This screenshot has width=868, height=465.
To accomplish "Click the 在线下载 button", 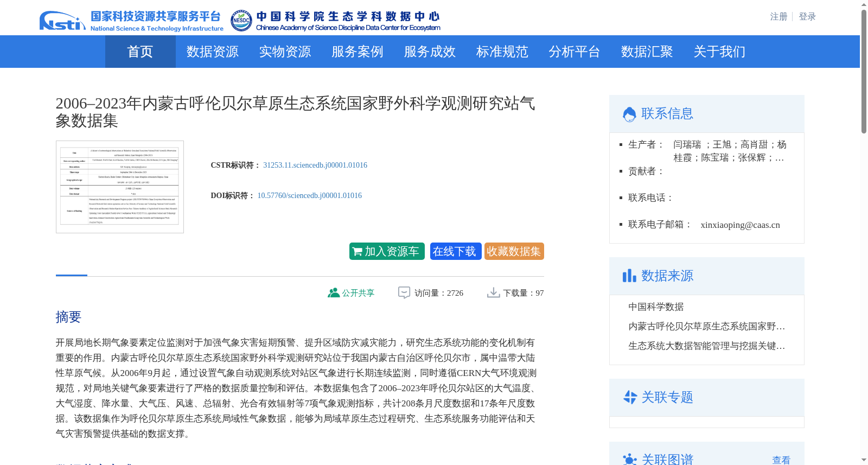I will [456, 251].
